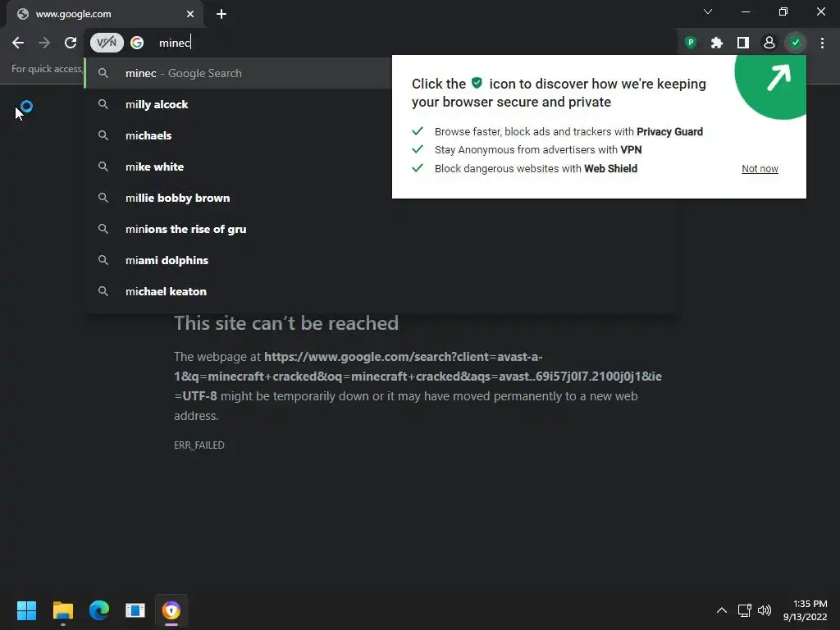Image resolution: width=840 pixels, height=630 pixels.
Task: Click the Avast Secure Browser taskbar icon
Action: pyautogui.click(x=171, y=610)
